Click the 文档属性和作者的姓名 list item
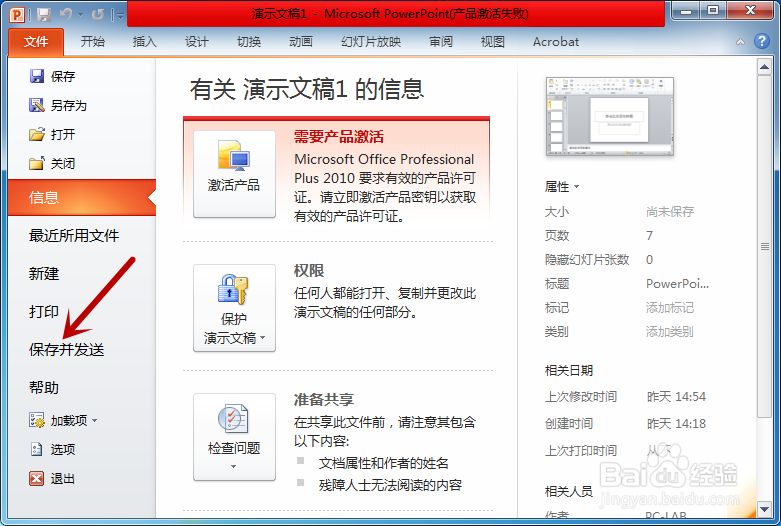Viewport: 781px width, 526px height. click(x=384, y=463)
